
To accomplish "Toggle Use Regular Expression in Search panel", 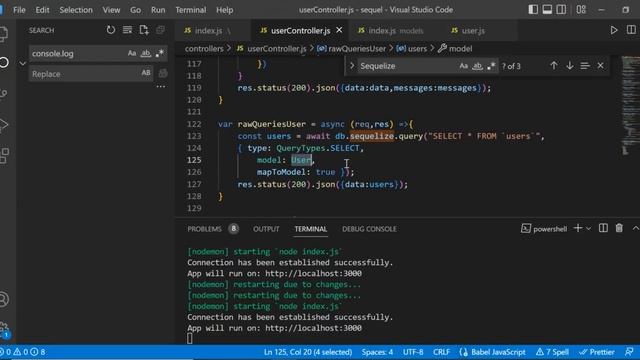I will click(x=160, y=53).
